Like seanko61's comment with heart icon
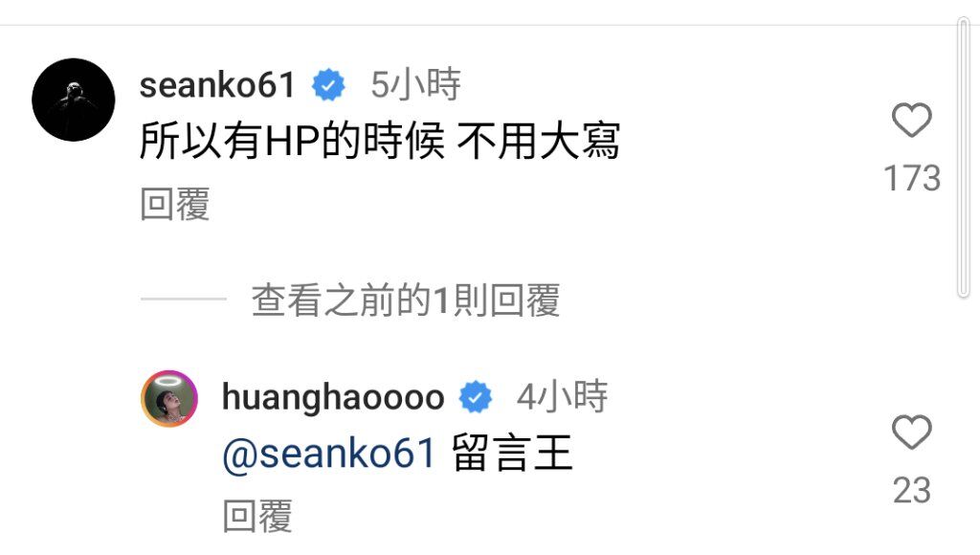 click(x=911, y=120)
